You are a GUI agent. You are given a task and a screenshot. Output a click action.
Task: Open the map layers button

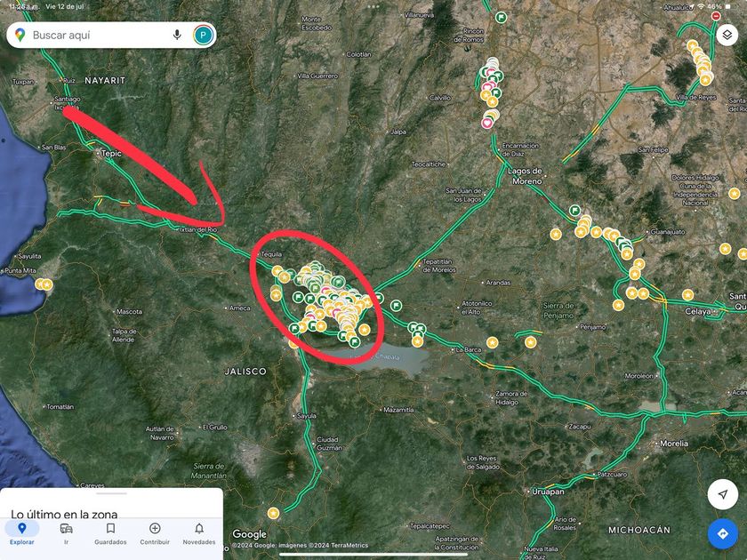coord(727,35)
